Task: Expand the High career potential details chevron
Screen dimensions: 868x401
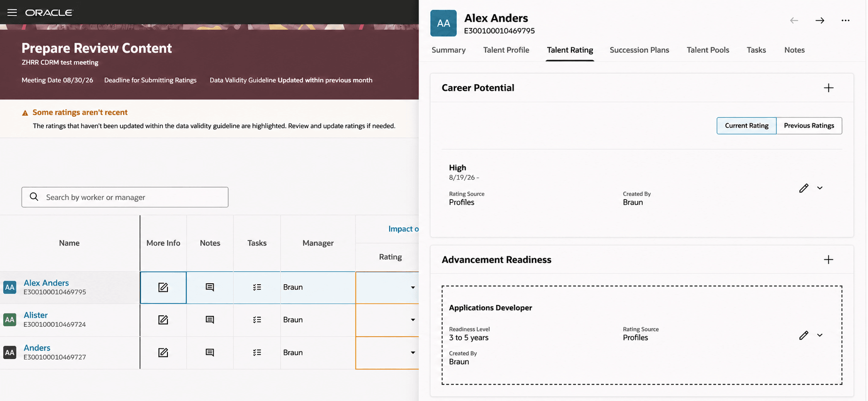Action: coord(820,188)
